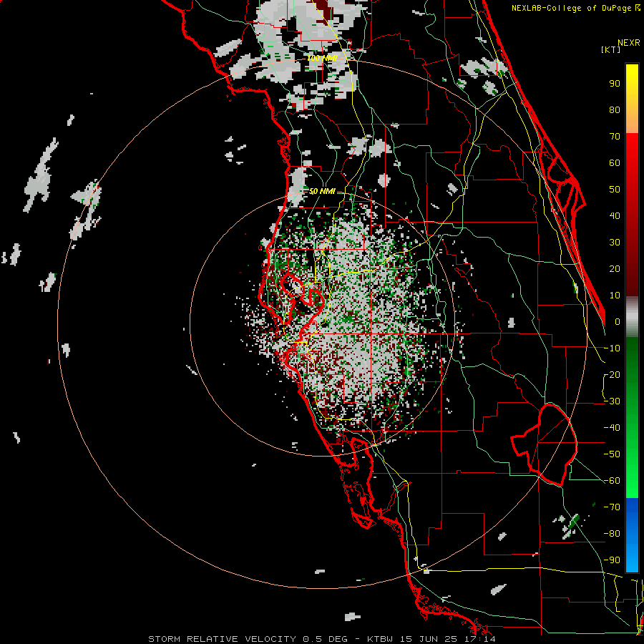The height and width of the screenshot is (644, 644).
Task: Click the -40 value on the velocity scale
Action: tap(612, 428)
